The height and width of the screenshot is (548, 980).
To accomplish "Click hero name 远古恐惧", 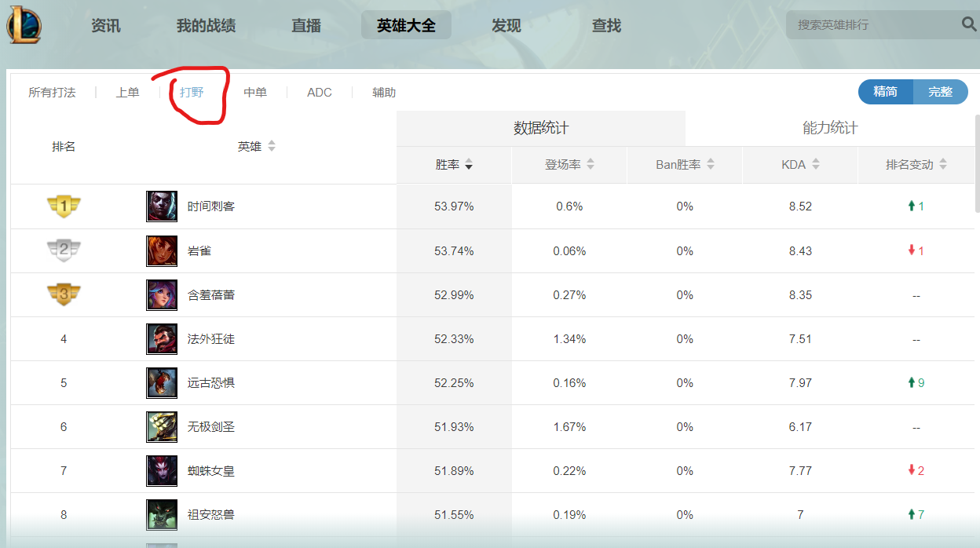I will 211,383.
